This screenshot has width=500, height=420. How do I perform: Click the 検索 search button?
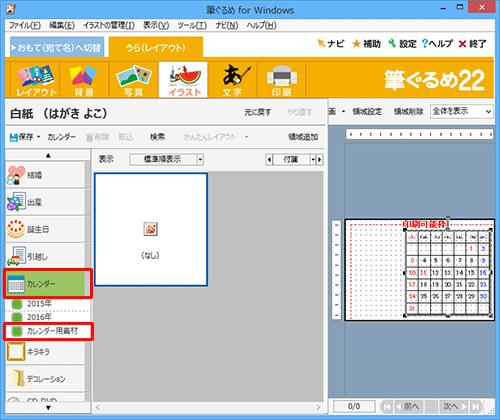[157, 137]
